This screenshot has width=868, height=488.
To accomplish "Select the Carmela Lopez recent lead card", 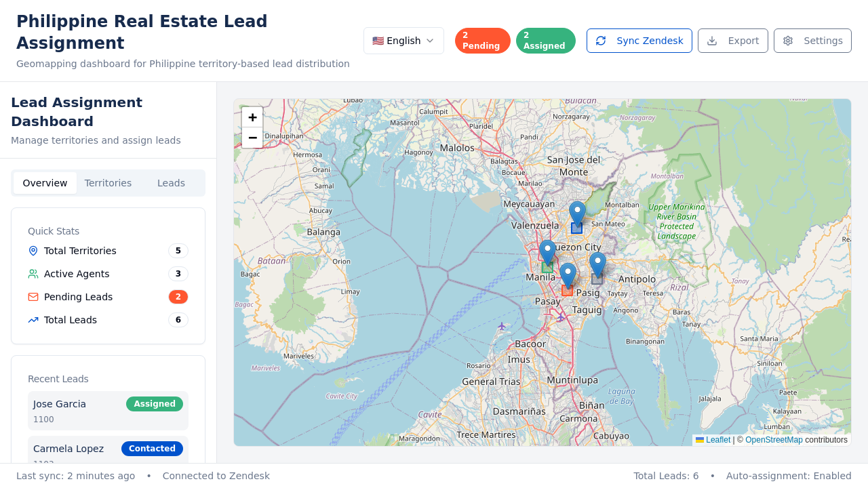I will [108, 449].
